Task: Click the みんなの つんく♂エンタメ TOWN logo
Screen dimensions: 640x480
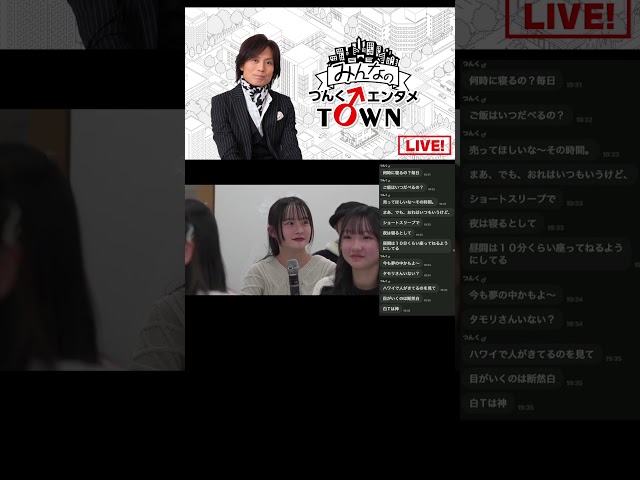Action: (x=363, y=83)
